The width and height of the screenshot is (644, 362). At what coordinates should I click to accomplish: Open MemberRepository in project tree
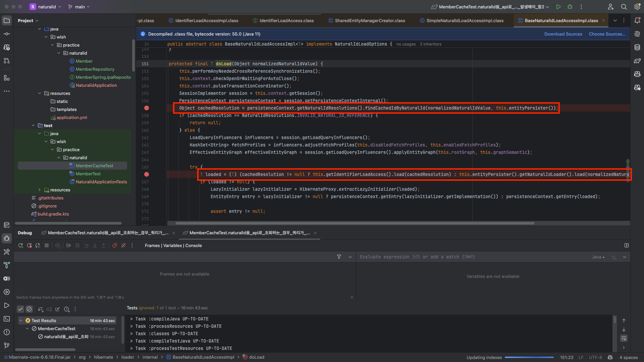(92, 69)
